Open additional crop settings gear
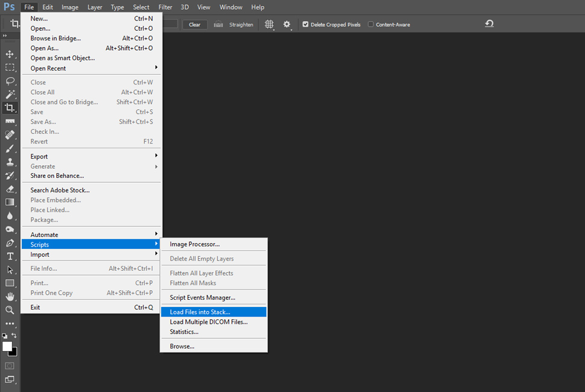This screenshot has width=585, height=392. click(x=286, y=25)
